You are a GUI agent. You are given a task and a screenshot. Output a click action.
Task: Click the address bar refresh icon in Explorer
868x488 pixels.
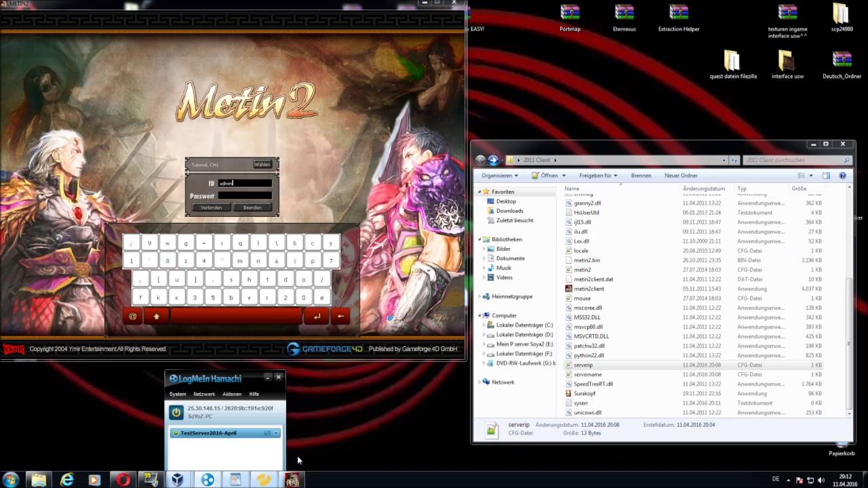pyautogui.click(x=734, y=161)
